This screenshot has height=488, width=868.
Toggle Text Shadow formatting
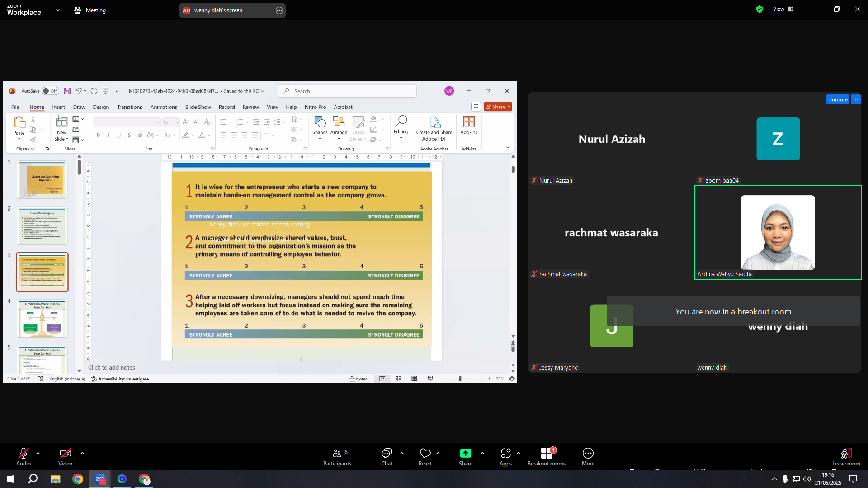pos(129,135)
